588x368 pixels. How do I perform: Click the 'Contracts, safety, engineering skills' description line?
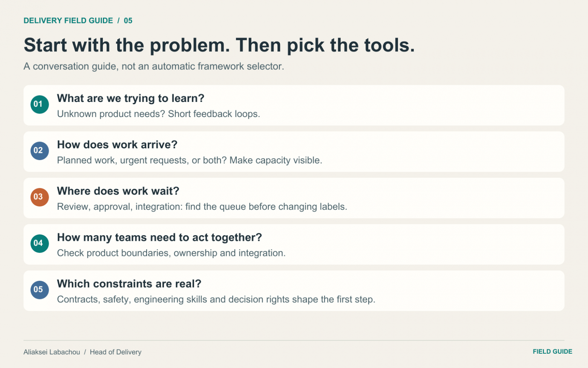(216, 300)
